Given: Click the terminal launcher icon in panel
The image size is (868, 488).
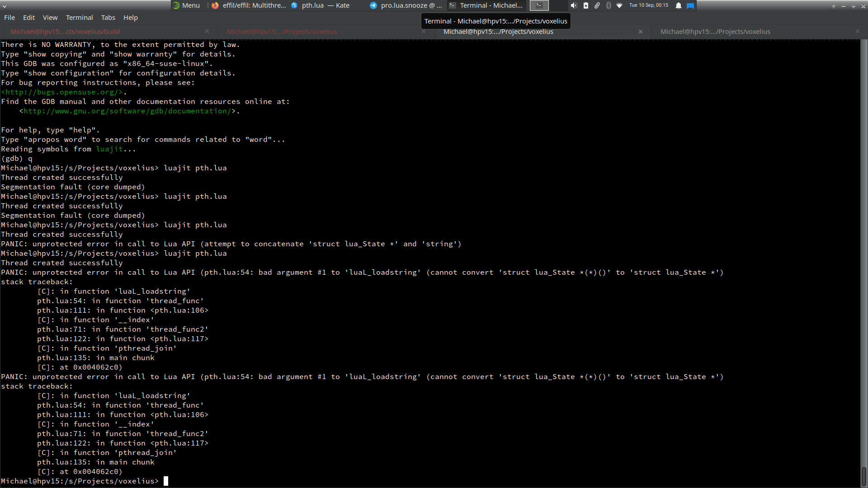Looking at the screenshot, I should click(x=539, y=5).
